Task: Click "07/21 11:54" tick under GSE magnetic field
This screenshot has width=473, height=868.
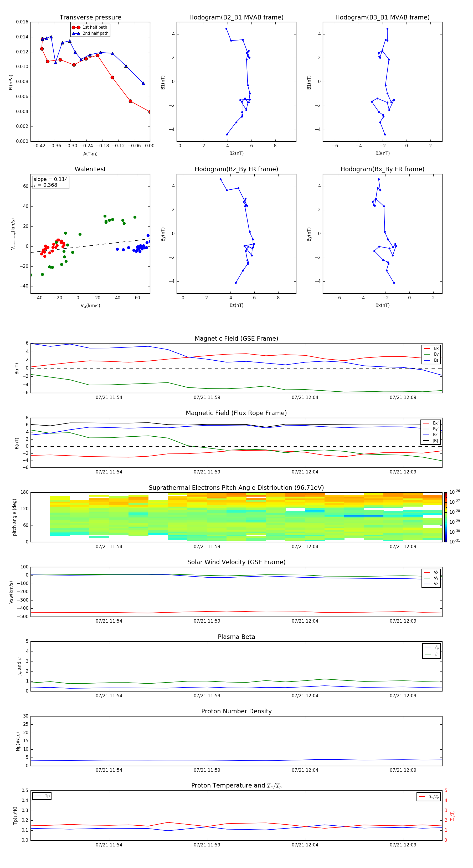Action: (x=109, y=398)
